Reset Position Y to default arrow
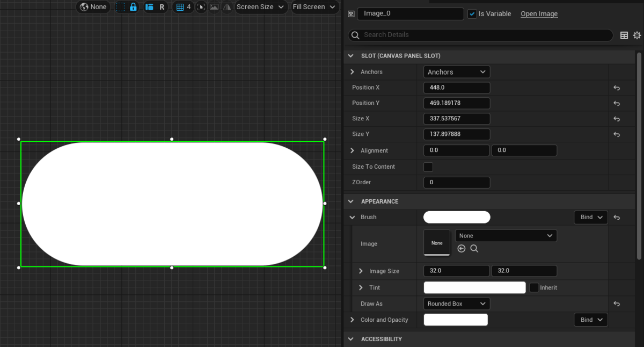The height and width of the screenshot is (347, 644). [x=617, y=103]
